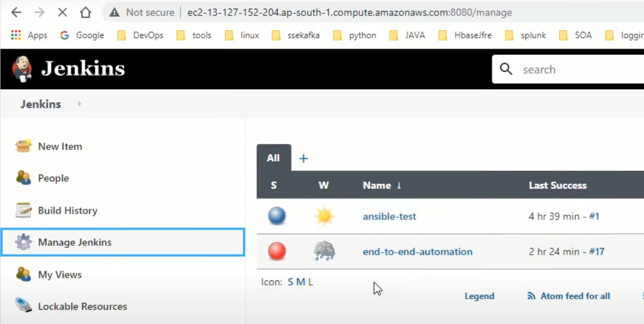Open the HbaseJfre bookmark folder
The image size is (644, 324).
click(x=465, y=35)
